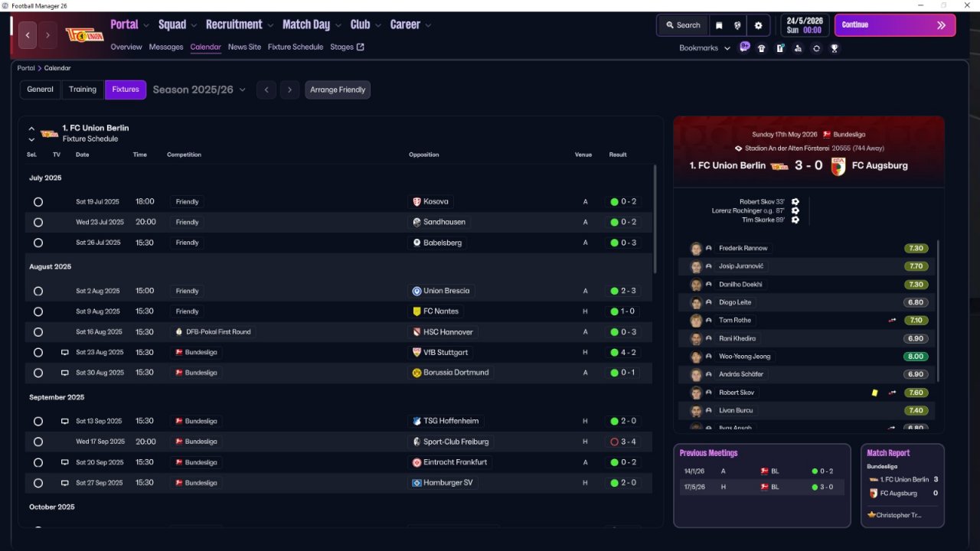Image resolution: width=980 pixels, height=551 pixels.
Task: Click the goal ball icon next to Robert Skov 33'
Action: (x=795, y=202)
